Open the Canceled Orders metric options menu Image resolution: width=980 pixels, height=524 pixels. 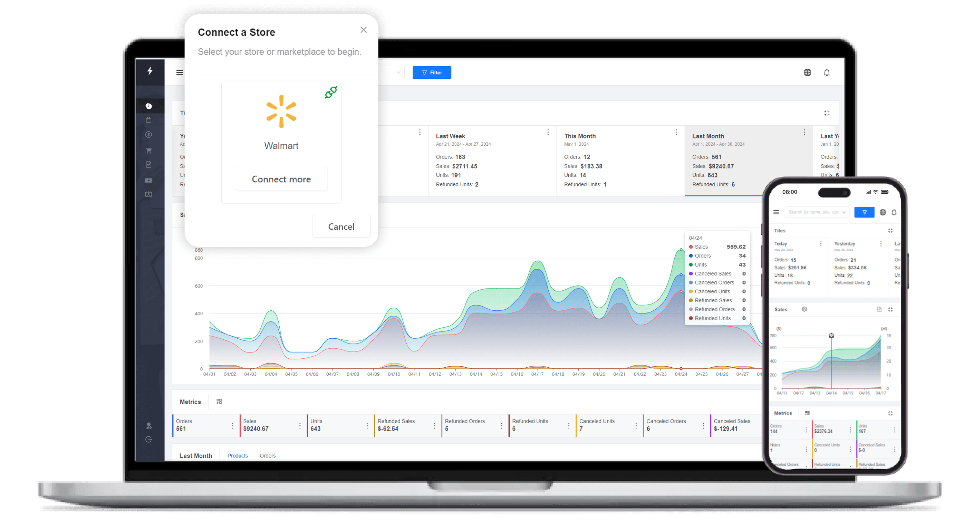pyautogui.click(x=703, y=426)
